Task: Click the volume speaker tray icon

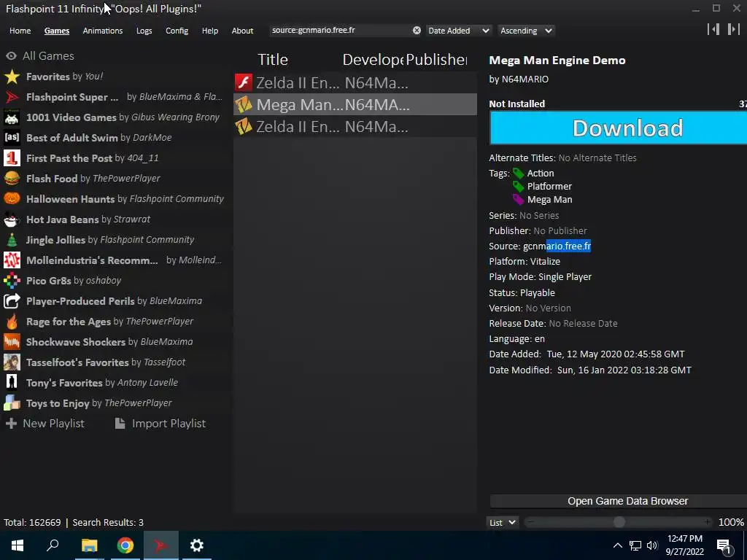Action: [652, 545]
